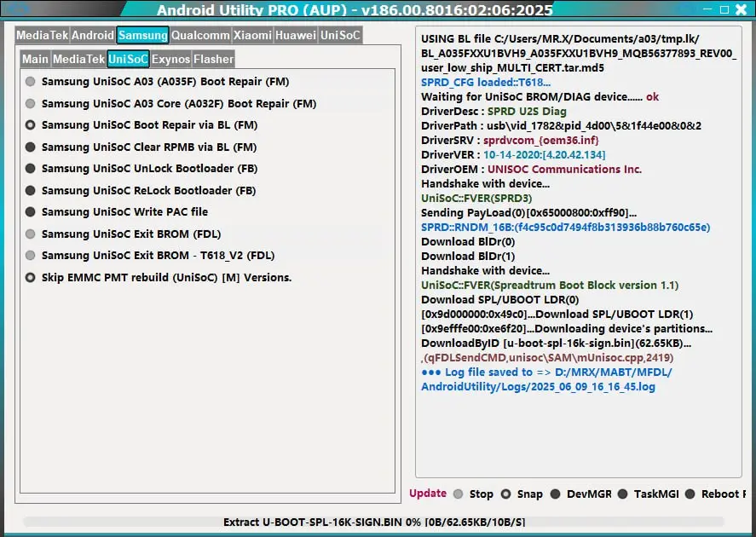Screen dimensions: 756x537
Task: Click the 'Download BlDr(0)' log line
Action: (468, 241)
